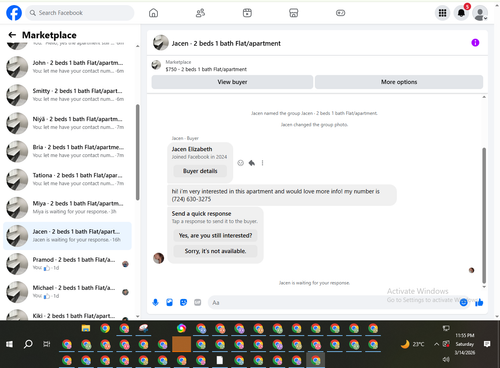Click the voice clip microphone icon

[x=155, y=302]
